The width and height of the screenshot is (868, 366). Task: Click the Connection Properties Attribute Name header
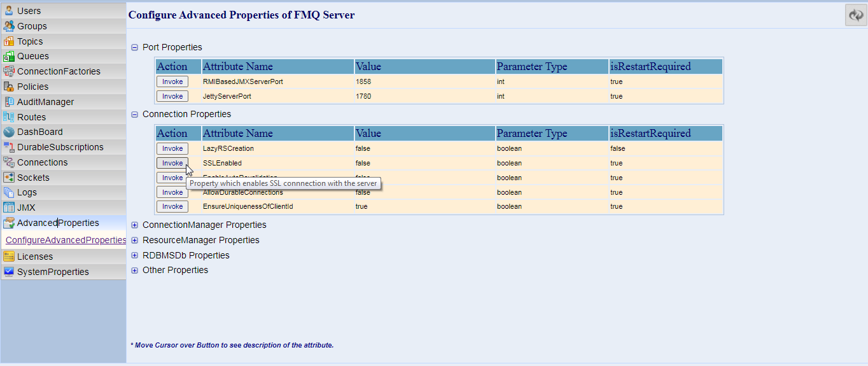(x=277, y=134)
